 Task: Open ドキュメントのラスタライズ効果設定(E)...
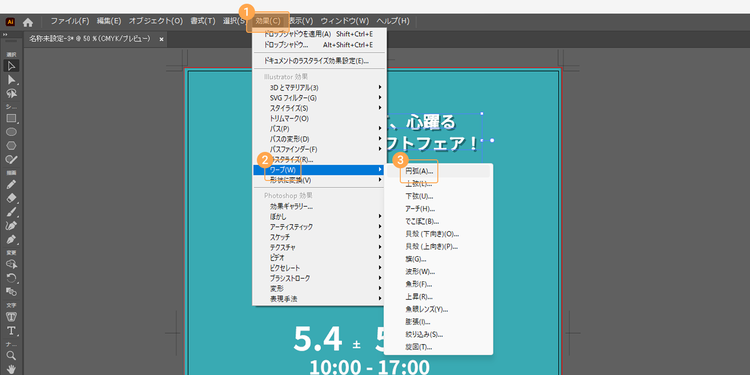(x=319, y=61)
